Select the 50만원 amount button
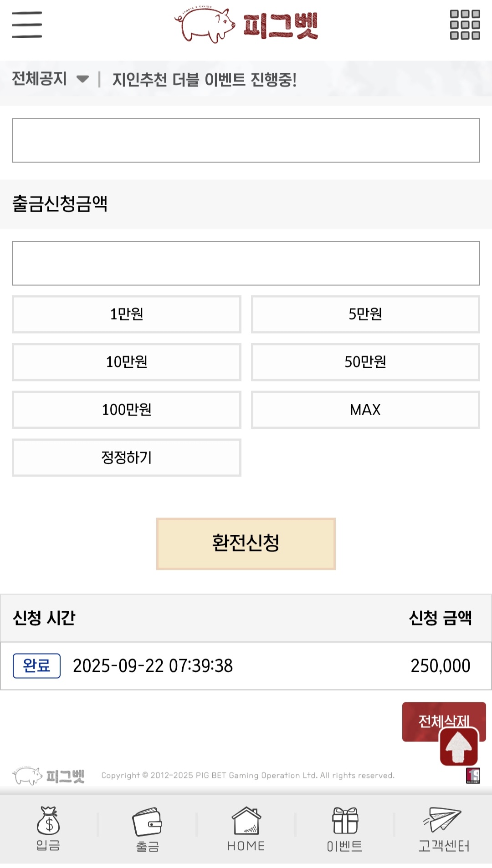The height and width of the screenshot is (868, 492). click(x=365, y=362)
